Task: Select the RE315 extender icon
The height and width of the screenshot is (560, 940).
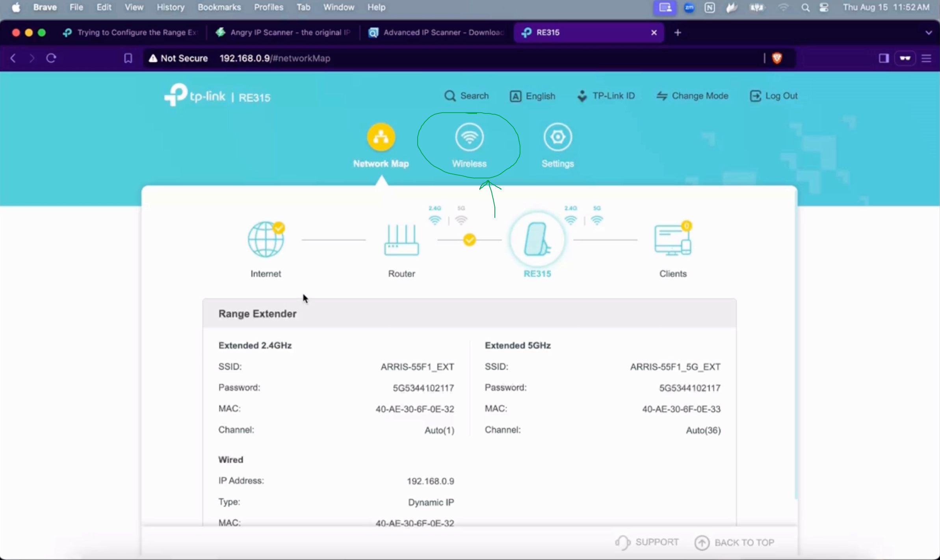Action: (537, 239)
